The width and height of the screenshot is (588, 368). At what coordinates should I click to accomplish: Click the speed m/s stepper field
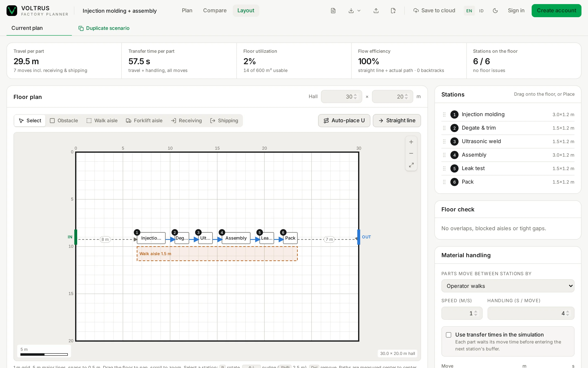[462, 313]
